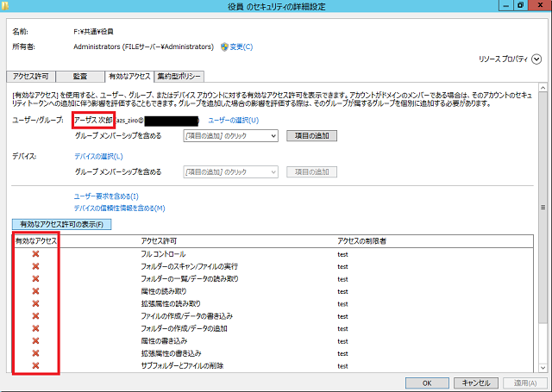
Task: Click the vertical scrollbar down arrow
Action: (x=543, y=370)
